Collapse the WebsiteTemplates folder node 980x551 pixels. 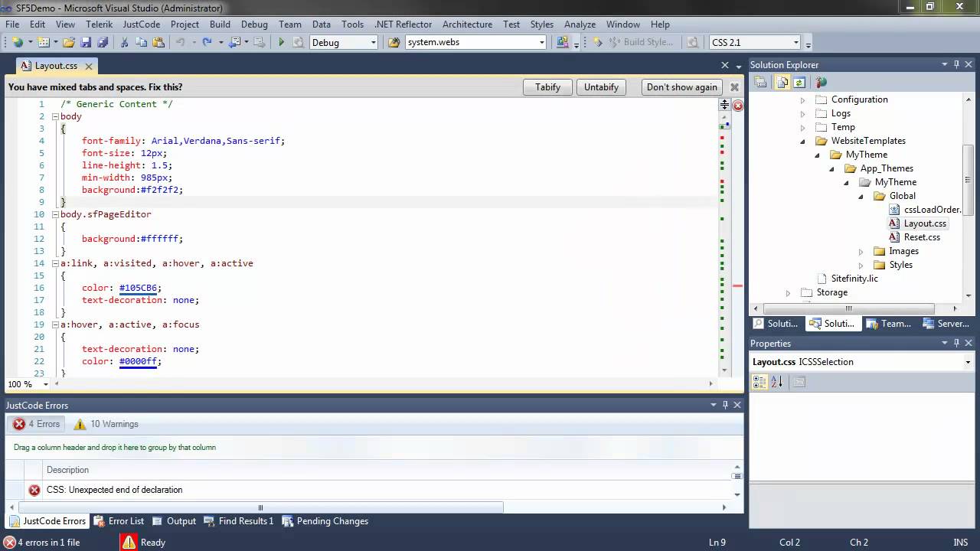(802, 141)
